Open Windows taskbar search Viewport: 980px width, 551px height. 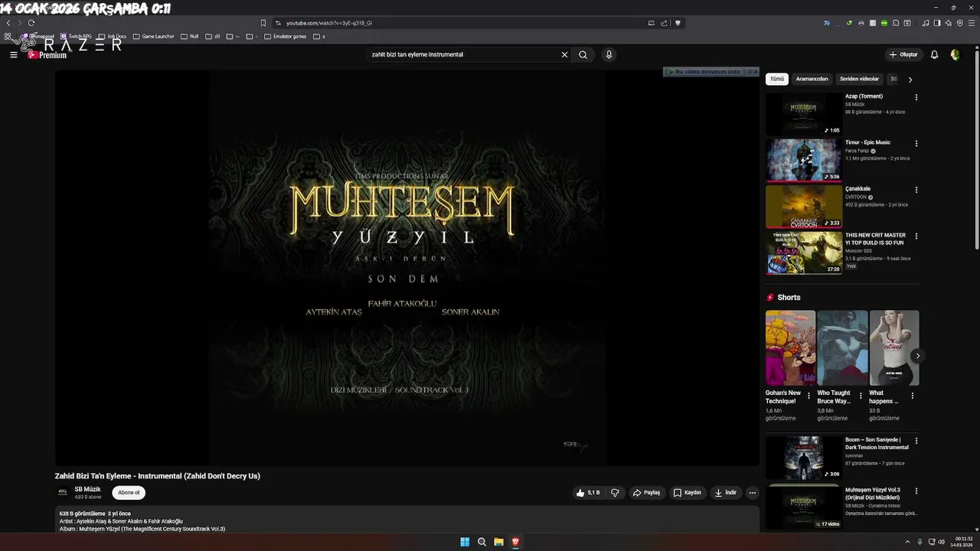[x=482, y=542]
